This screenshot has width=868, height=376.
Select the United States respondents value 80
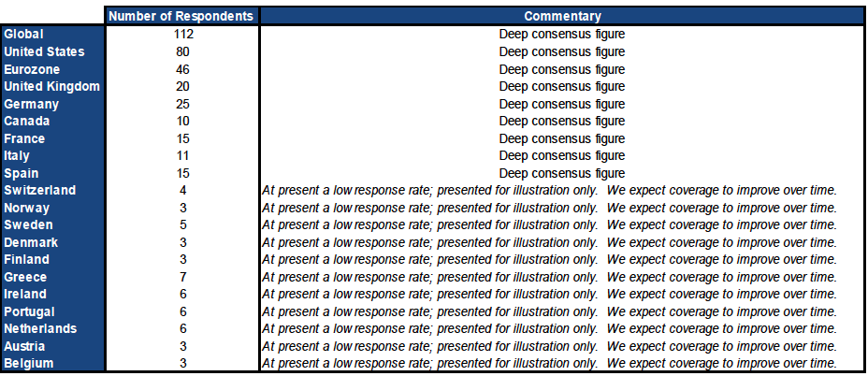(182, 52)
